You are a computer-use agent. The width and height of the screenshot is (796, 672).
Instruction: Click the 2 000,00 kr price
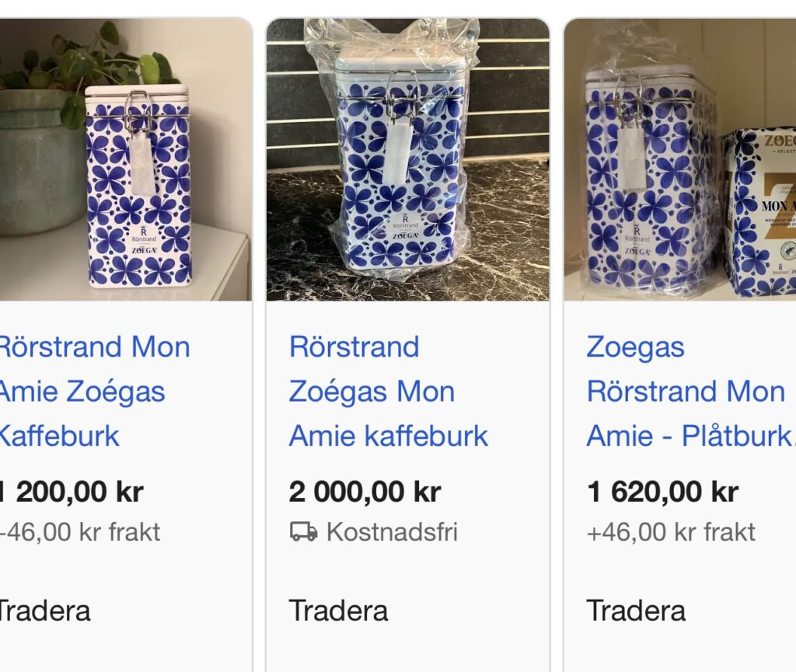click(365, 491)
